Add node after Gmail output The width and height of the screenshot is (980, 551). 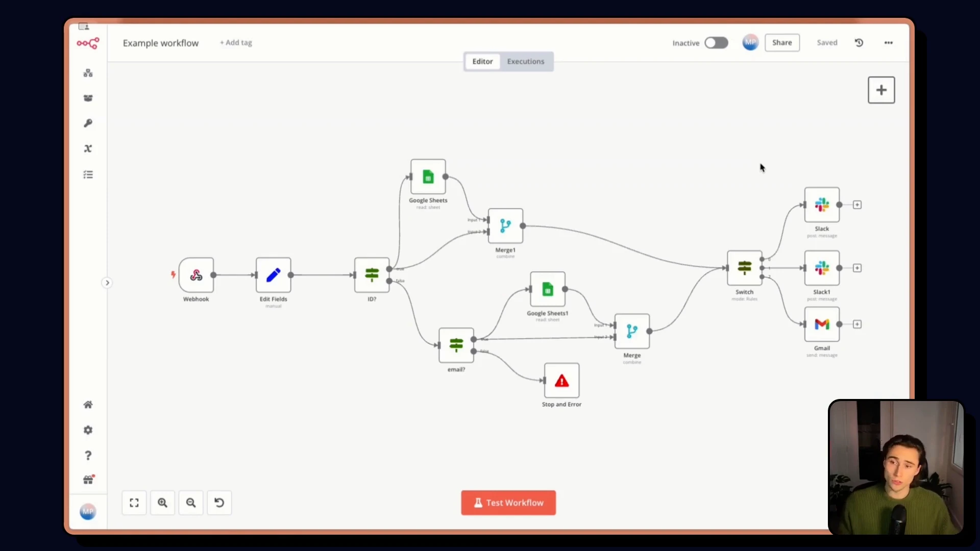(x=857, y=324)
